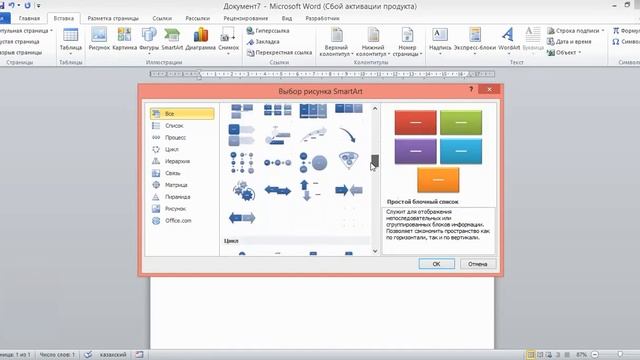Image resolution: width=640 pixels, height=360 pixels.
Task: Choose the curved down arrow layout thumbnail
Action: [x=347, y=135]
